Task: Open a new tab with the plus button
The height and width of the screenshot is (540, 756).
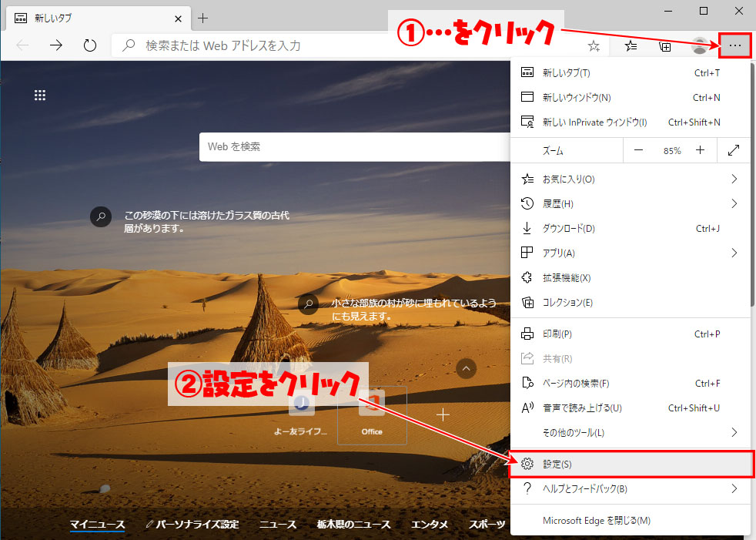Action: pos(203,18)
